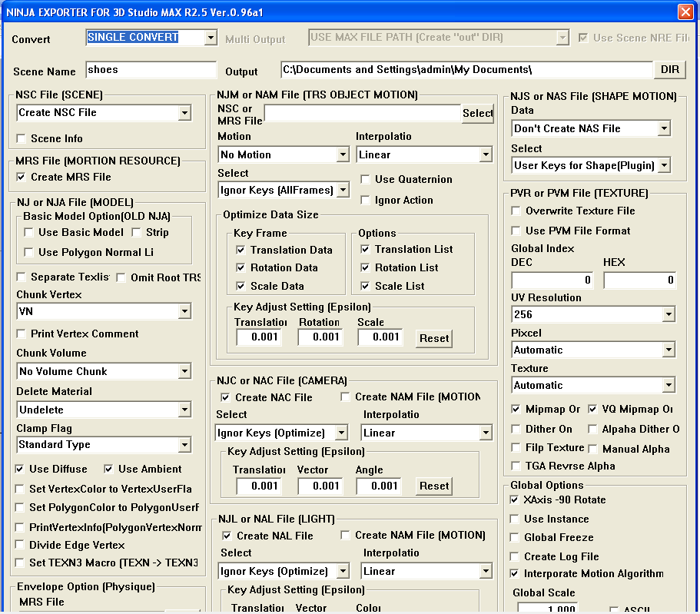
Task: Open User Keys for Shape(Plugin) dropdown
Action: [591, 166]
